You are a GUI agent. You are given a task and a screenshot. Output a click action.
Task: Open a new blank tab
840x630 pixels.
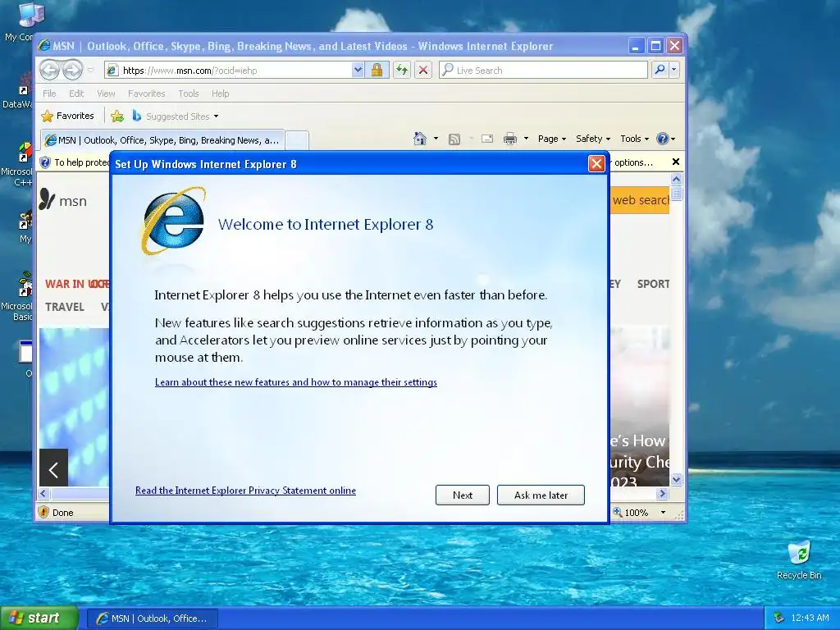297,140
